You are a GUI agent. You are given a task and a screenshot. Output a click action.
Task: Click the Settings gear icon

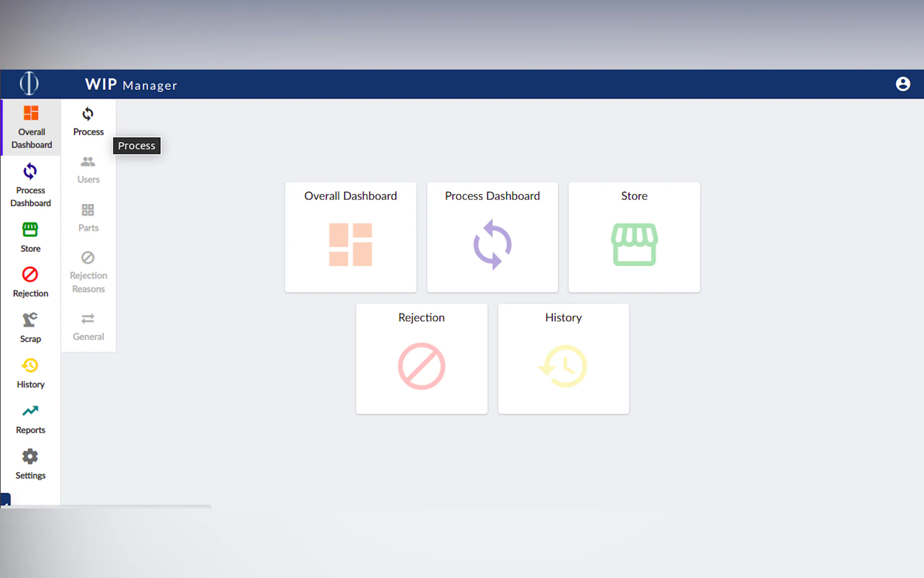30,464
